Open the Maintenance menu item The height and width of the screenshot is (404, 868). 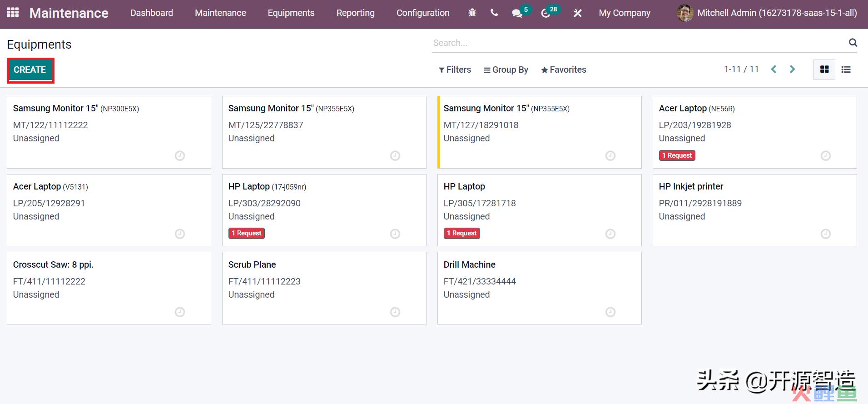(220, 13)
